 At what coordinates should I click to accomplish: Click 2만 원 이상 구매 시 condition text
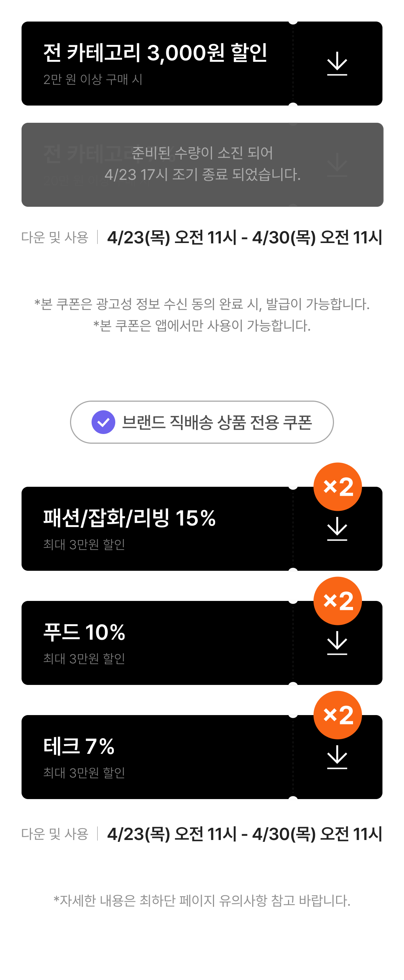pos(92,79)
